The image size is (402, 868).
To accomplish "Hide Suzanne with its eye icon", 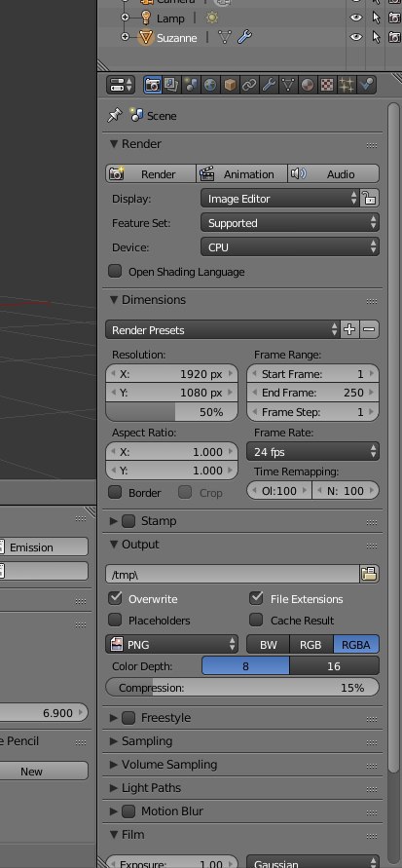I will [x=356, y=37].
